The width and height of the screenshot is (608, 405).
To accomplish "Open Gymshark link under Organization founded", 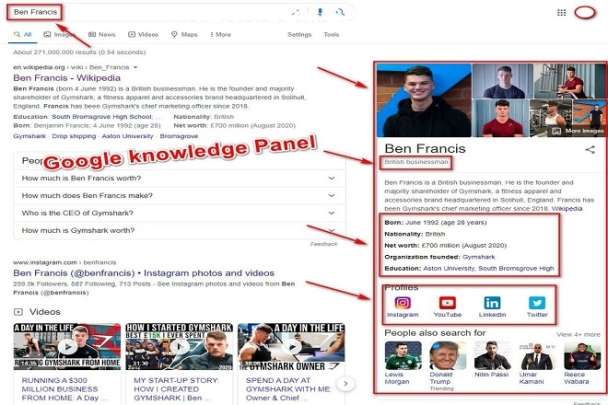I will point(478,257).
